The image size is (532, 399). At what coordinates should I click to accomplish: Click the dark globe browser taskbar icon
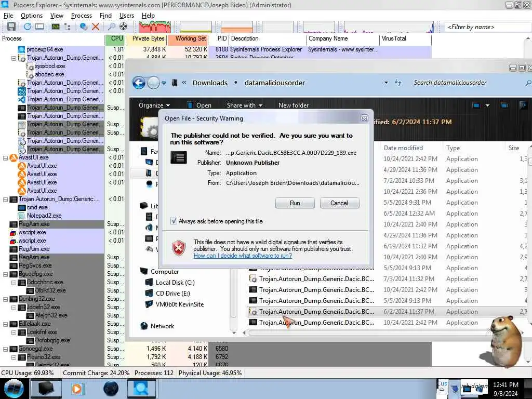tap(111, 389)
